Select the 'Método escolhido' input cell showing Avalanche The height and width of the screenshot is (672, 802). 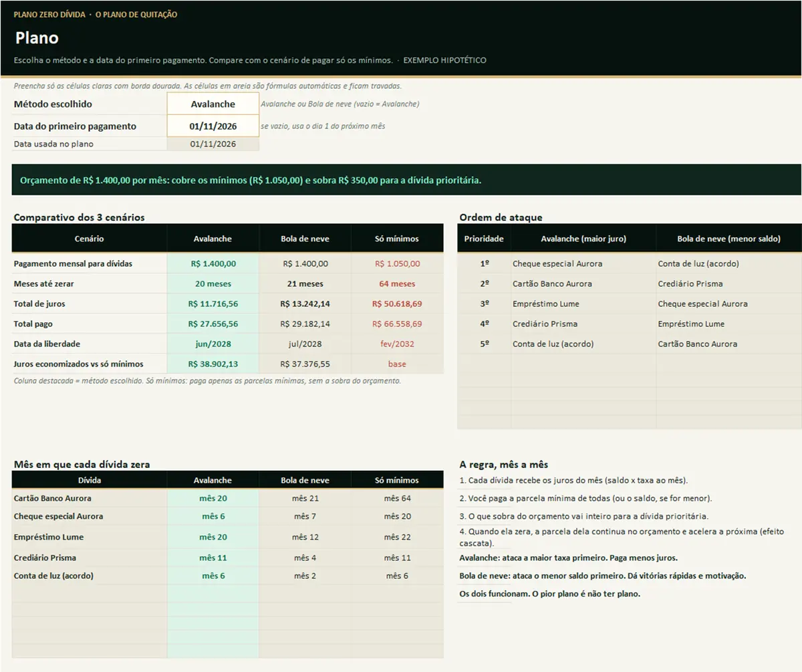213,104
